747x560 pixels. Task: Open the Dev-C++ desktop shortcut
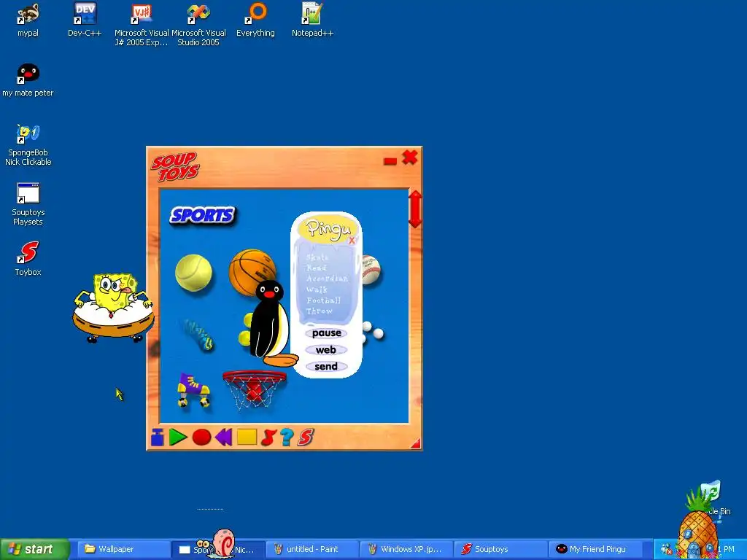point(85,20)
